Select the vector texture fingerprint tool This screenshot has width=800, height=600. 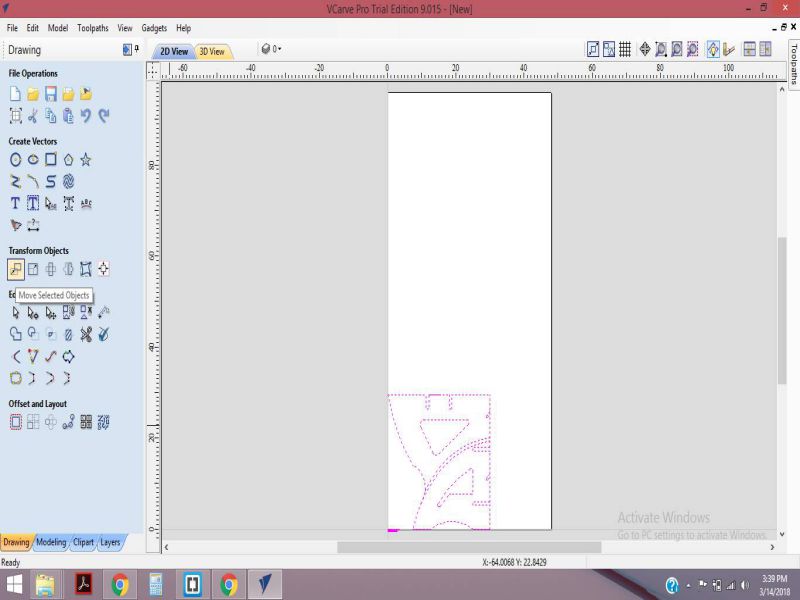pos(68,182)
